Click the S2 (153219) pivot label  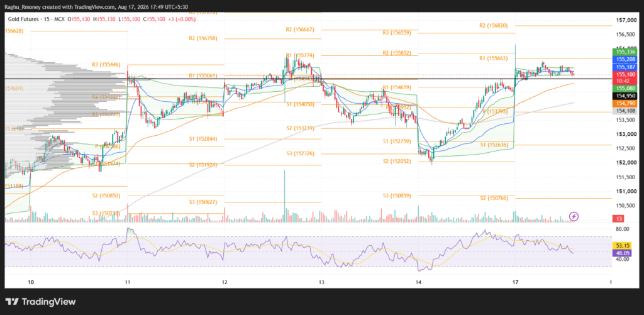click(x=301, y=128)
